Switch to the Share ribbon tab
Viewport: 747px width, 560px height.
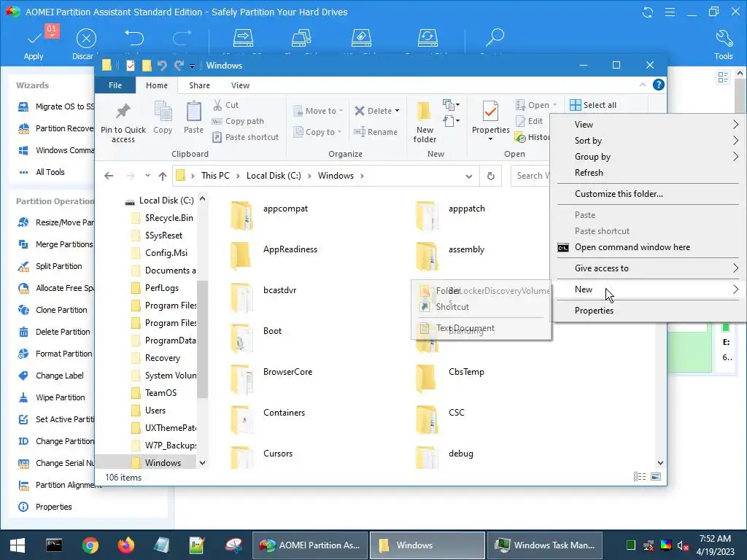(x=199, y=85)
